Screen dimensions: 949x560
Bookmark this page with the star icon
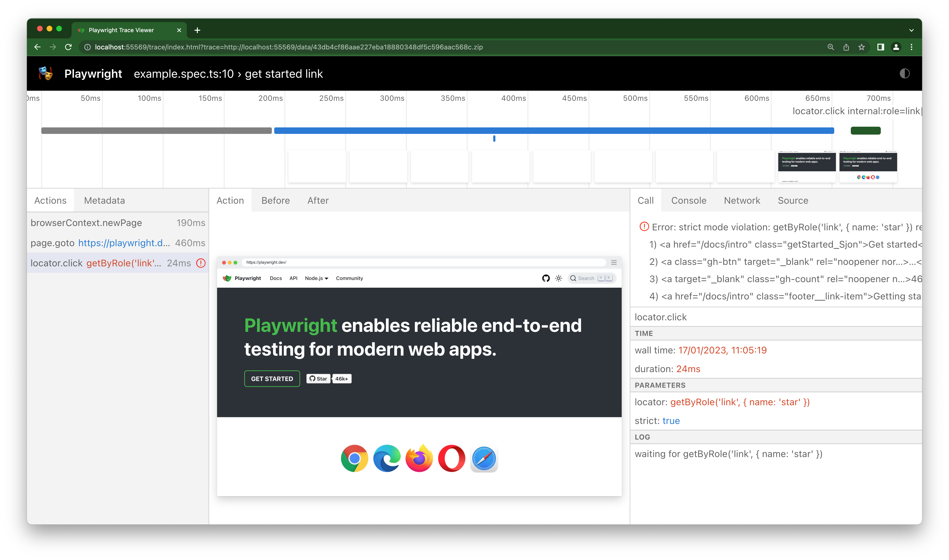pos(861,47)
